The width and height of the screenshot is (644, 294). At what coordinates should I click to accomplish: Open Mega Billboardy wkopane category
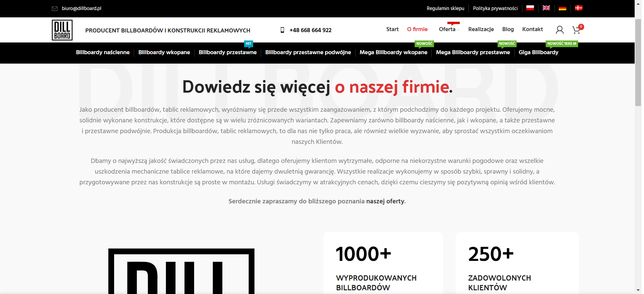tap(394, 53)
